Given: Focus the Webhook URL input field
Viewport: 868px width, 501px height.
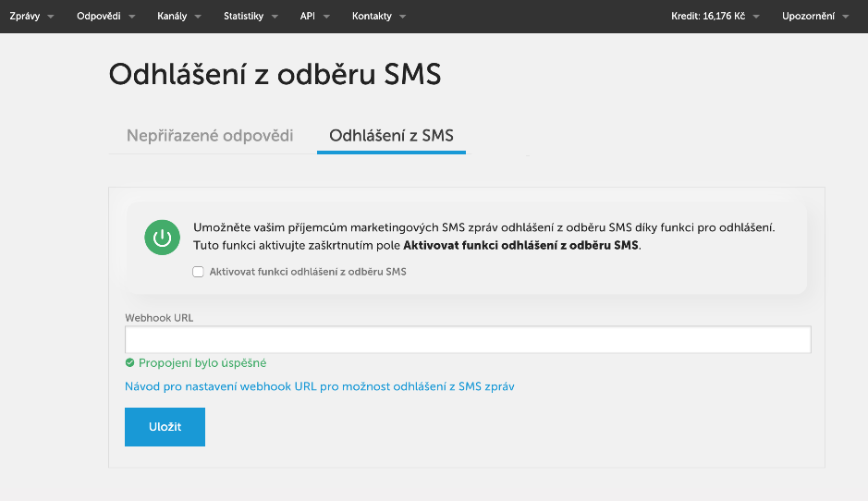Looking at the screenshot, I should tap(468, 339).
